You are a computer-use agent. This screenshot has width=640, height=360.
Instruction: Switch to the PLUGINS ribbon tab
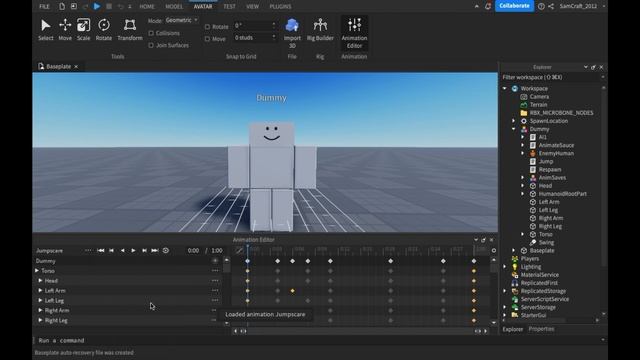click(280, 7)
